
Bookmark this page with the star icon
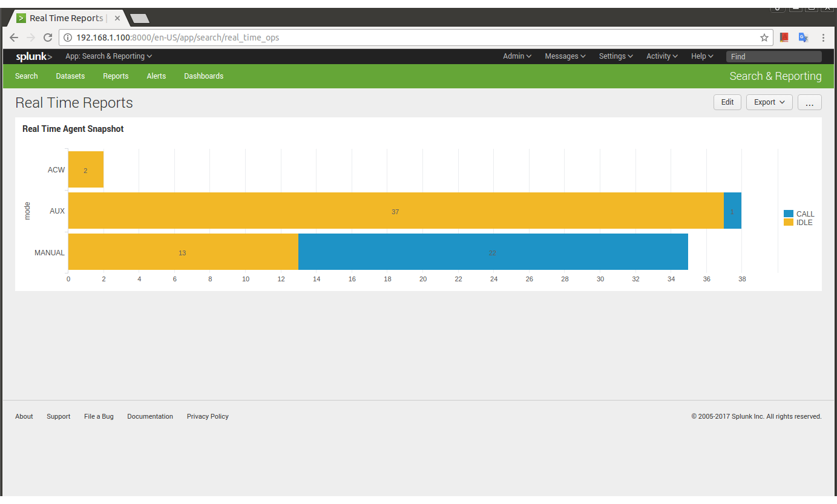point(764,38)
